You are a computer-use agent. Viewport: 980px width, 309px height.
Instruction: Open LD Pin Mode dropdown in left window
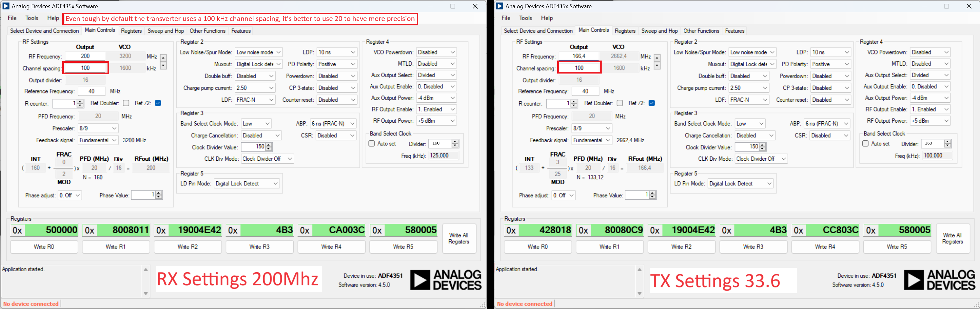[247, 183]
